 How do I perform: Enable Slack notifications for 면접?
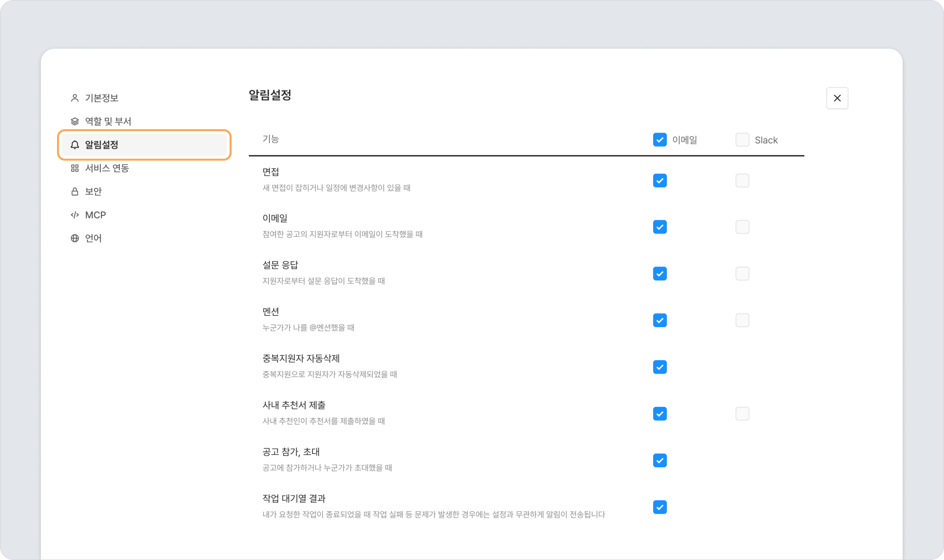(x=742, y=181)
